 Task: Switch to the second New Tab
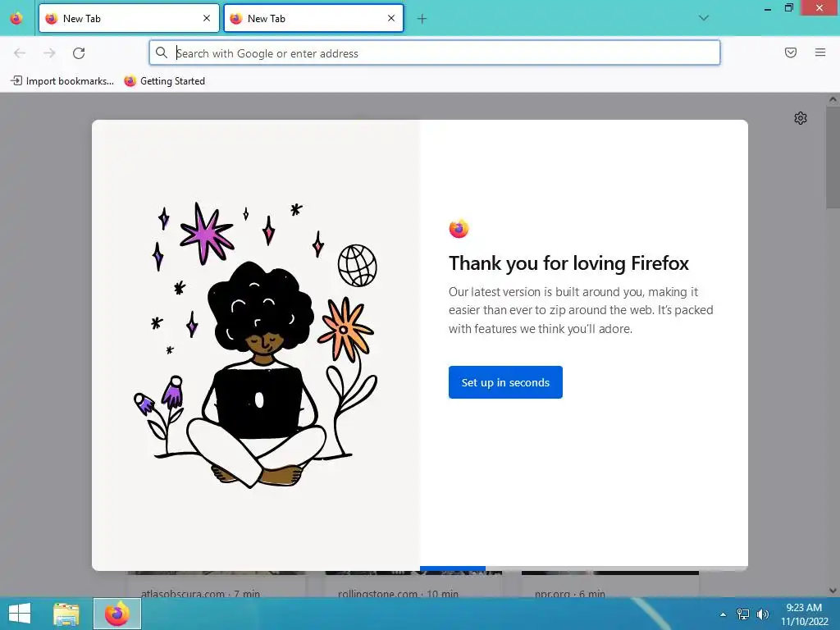point(313,18)
